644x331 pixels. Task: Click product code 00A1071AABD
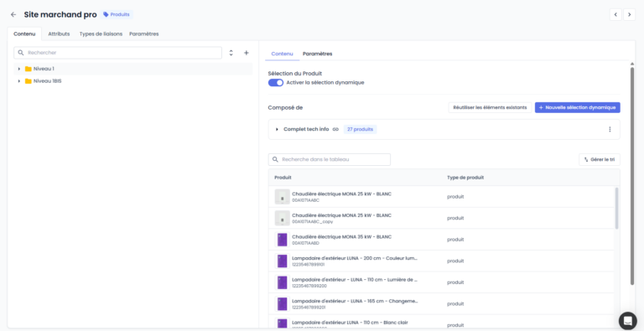[x=305, y=243]
